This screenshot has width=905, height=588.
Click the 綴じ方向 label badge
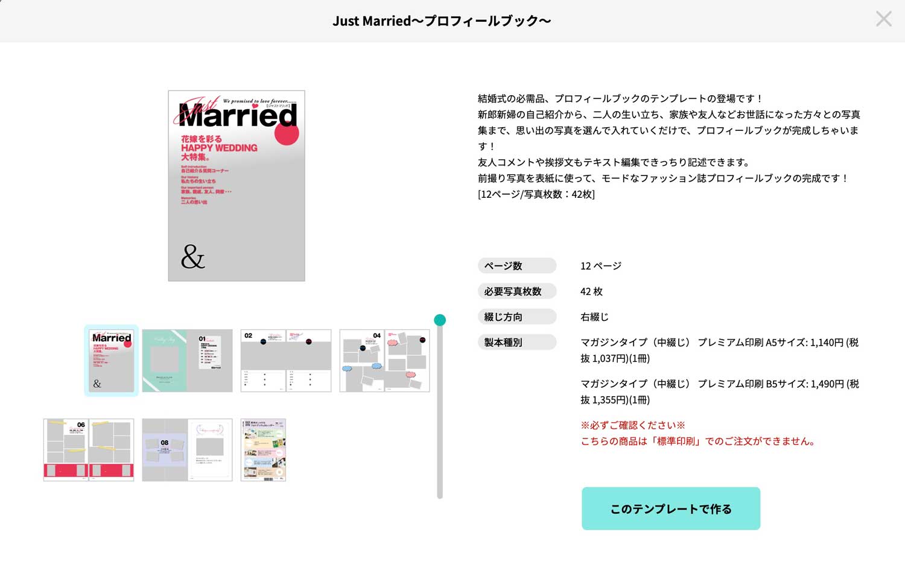point(516,317)
